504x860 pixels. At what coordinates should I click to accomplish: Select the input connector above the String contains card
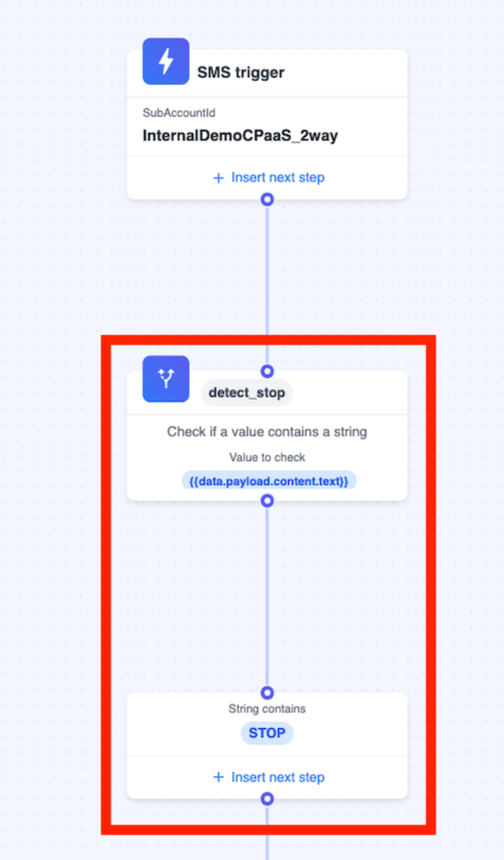click(267, 693)
